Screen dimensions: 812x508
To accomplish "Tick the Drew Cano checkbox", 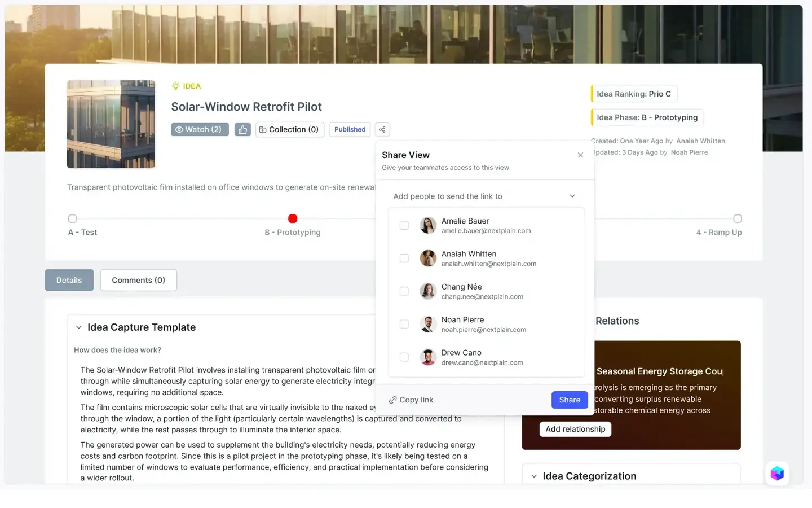I will 404,357.
